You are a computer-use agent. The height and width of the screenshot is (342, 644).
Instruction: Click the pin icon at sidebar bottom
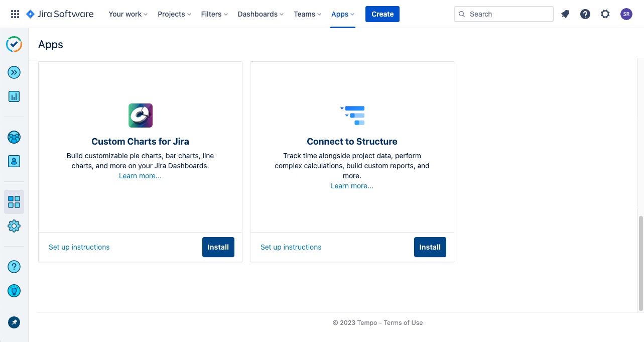pos(14,322)
